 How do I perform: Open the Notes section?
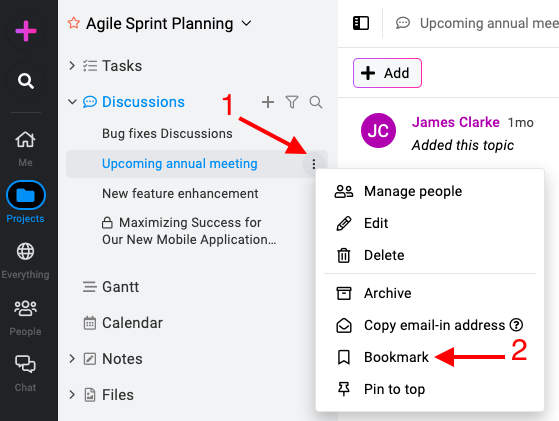pyautogui.click(x=122, y=359)
